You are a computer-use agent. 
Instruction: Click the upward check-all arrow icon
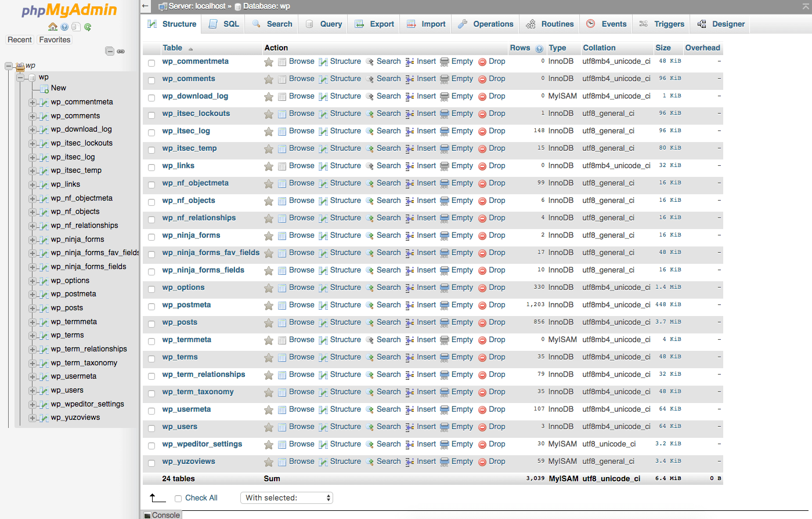coord(158,498)
